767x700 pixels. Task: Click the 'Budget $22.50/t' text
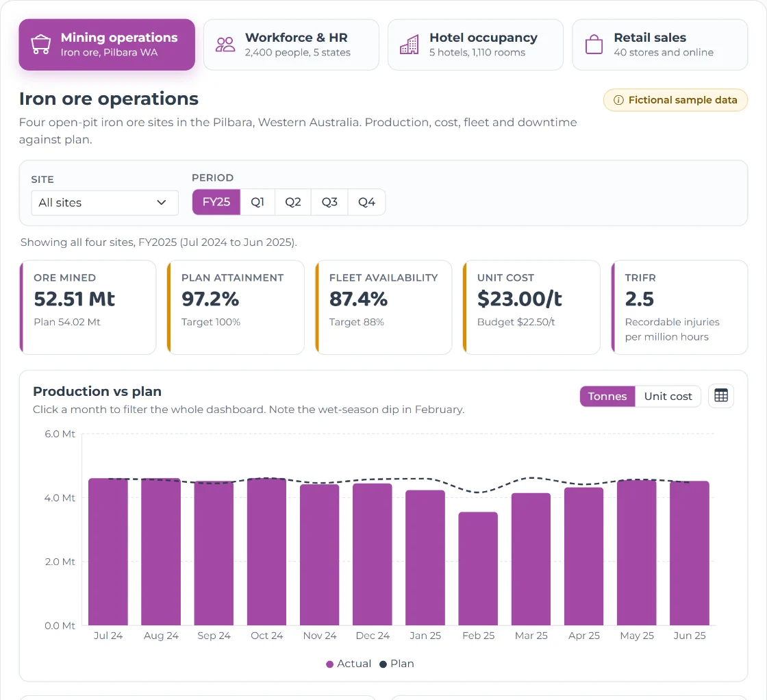coord(516,322)
